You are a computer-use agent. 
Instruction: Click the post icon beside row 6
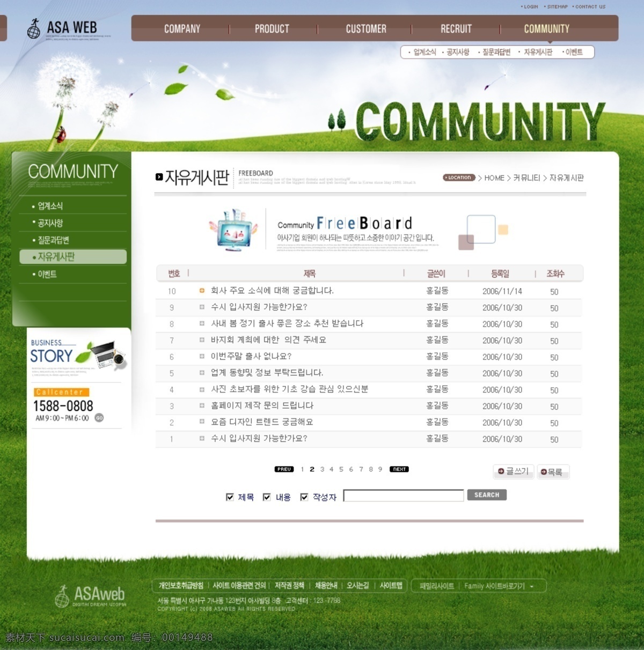pyautogui.click(x=202, y=356)
